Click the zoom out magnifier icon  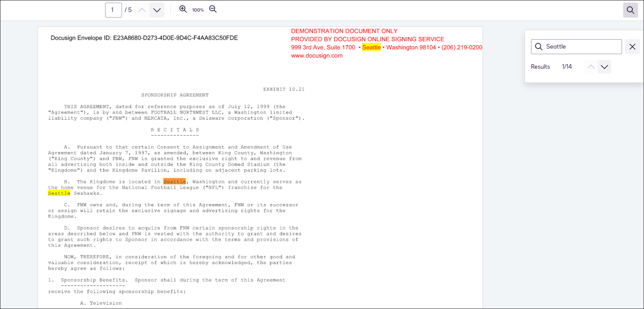tap(213, 9)
